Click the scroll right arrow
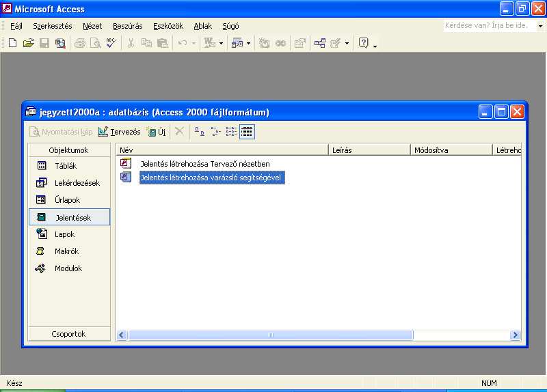Image resolution: width=547 pixels, height=392 pixels. click(x=515, y=335)
